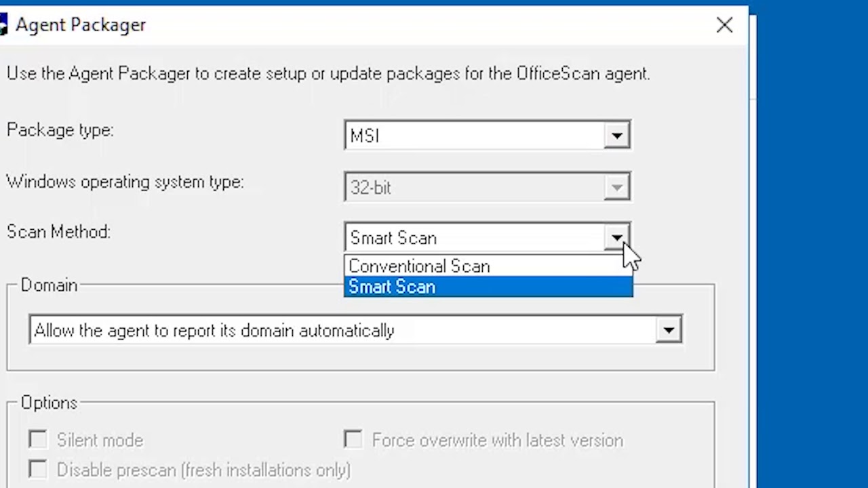Viewport: 868px width, 488px height.
Task: Click the Windows operating system type dropdown arrow
Action: point(616,188)
